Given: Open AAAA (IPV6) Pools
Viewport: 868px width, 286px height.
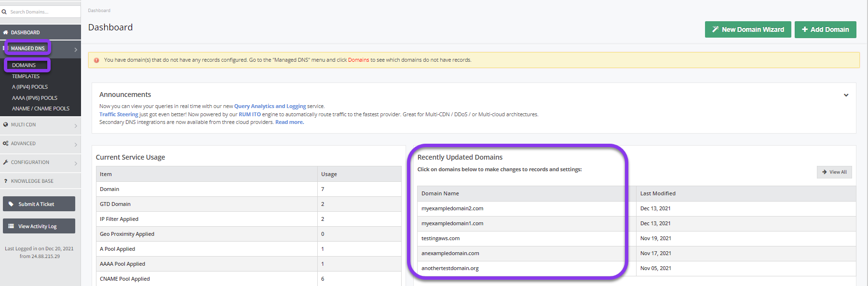Looking at the screenshot, I should pyautogui.click(x=35, y=98).
